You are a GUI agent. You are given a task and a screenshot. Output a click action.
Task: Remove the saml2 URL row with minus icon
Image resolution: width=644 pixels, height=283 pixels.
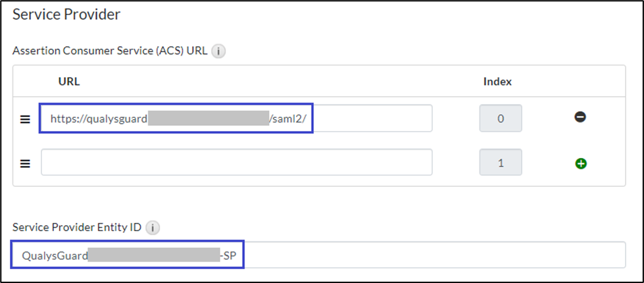pos(580,117)
